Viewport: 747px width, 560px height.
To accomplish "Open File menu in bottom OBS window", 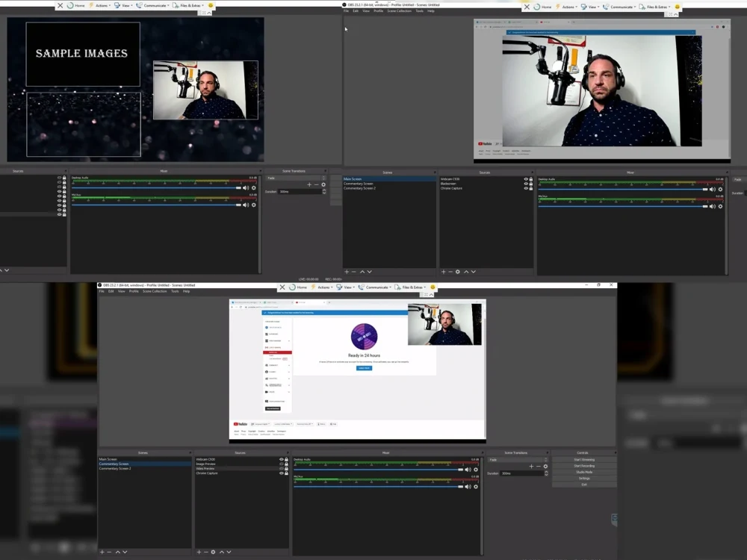I will [x=102, y=291].
